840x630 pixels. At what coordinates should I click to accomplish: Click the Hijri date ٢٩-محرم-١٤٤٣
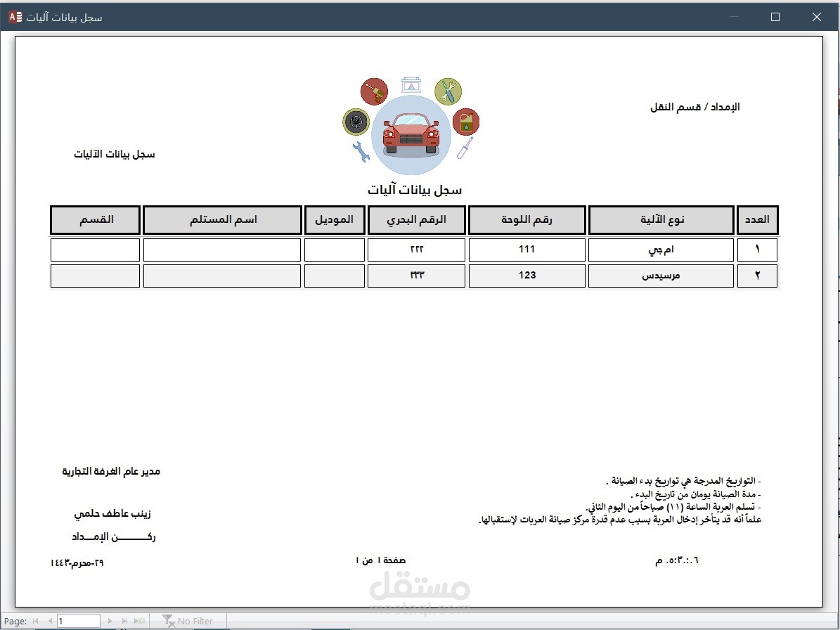click(77, 562)
